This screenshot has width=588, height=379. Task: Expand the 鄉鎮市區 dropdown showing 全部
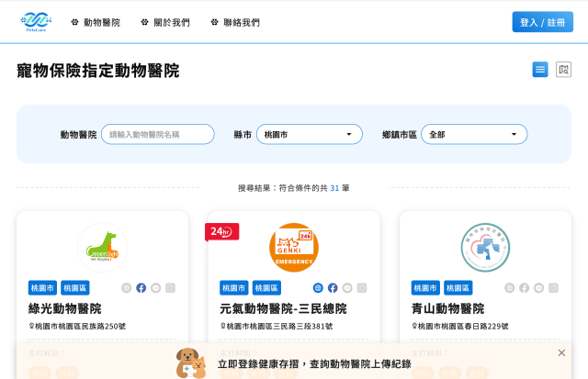[474, 135]
